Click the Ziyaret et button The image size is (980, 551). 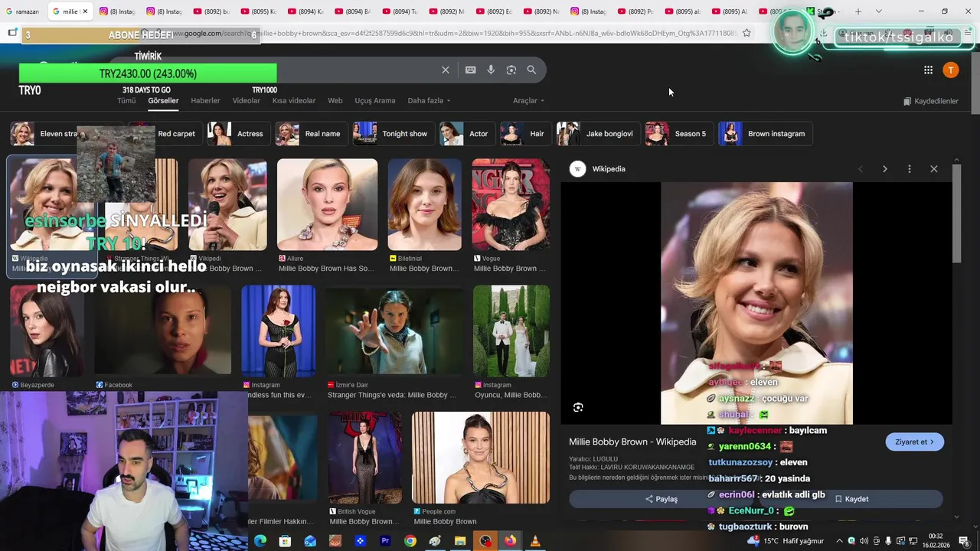[914, 442]
